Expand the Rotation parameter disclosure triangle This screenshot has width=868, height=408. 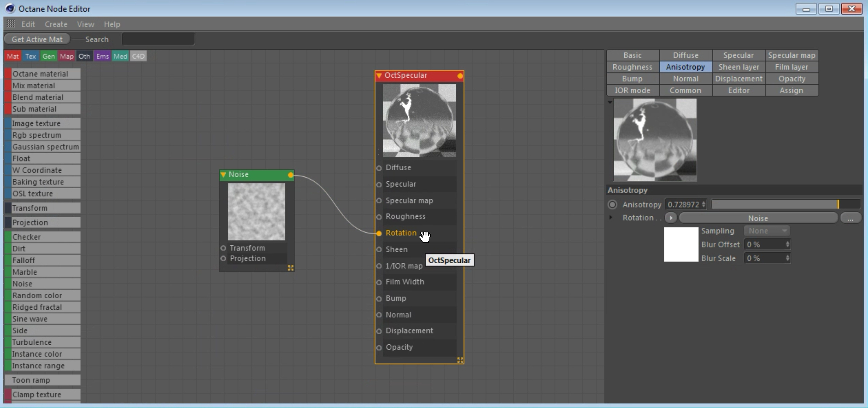tap(611, 218)
